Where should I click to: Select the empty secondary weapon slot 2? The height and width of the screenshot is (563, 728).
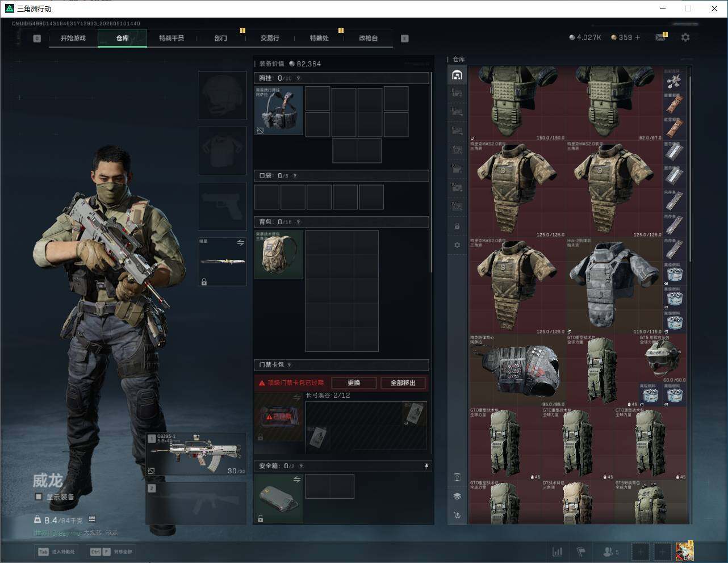196,502
